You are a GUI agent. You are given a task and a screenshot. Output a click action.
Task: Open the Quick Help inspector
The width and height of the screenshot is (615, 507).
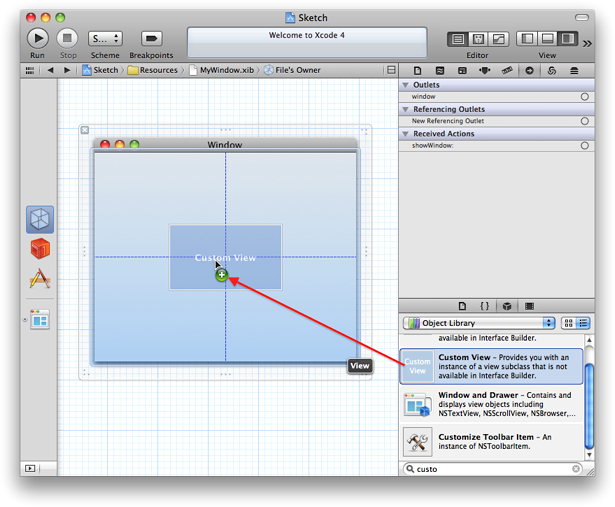coord(440,71)
